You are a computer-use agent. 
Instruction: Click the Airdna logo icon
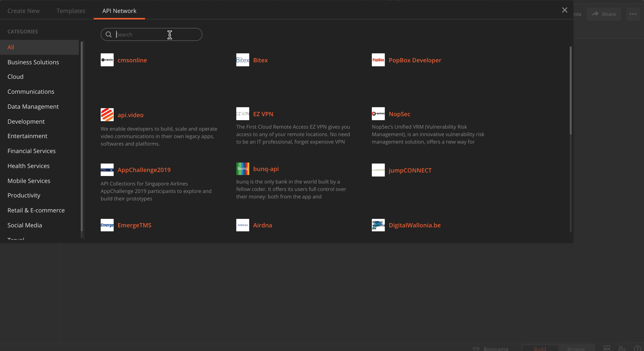click(242, 225)
